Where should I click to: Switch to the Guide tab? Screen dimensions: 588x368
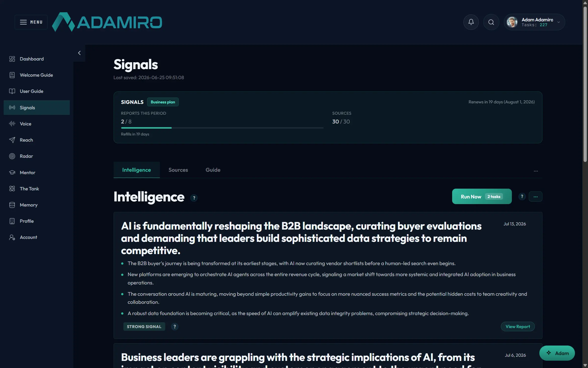(213, 170)
